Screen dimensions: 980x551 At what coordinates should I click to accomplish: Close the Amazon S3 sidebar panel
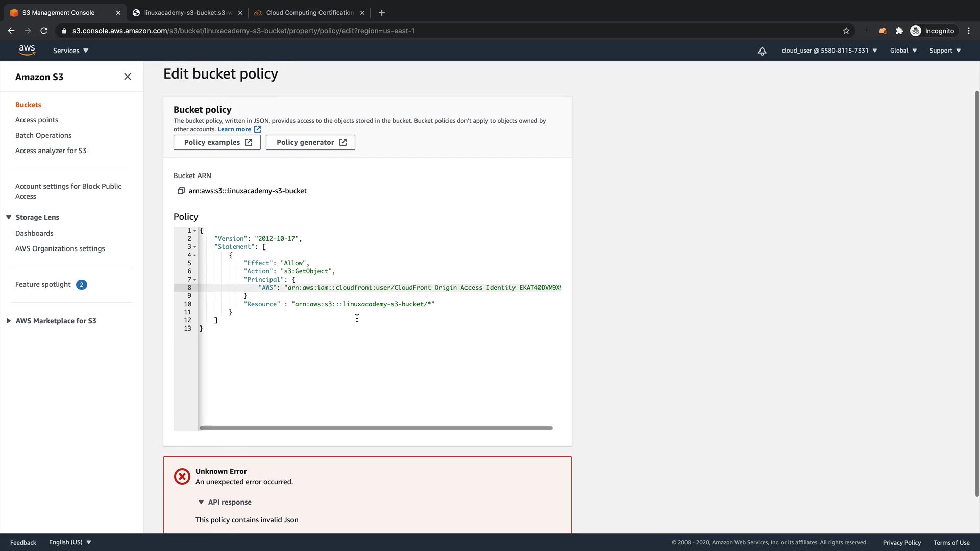click(128, 77)
